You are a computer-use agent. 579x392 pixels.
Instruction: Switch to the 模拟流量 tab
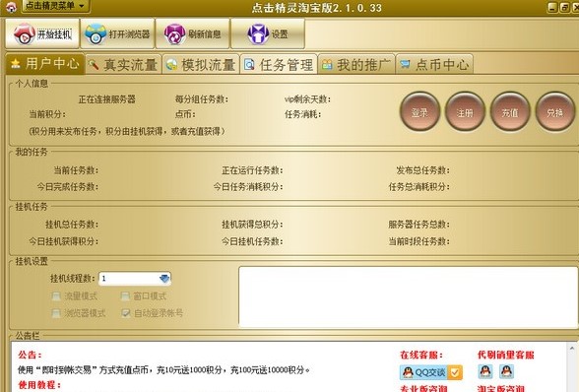click(x=201, y=64)
